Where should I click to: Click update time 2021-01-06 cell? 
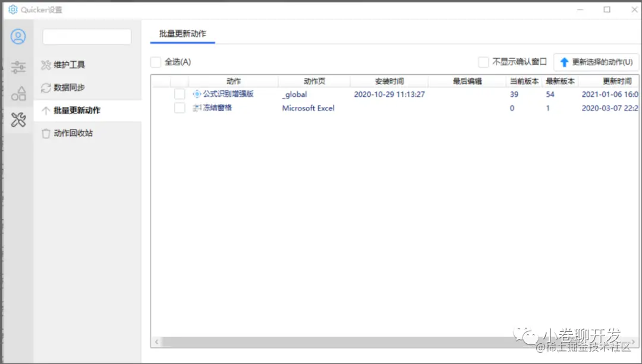click(x=610, y=94)
